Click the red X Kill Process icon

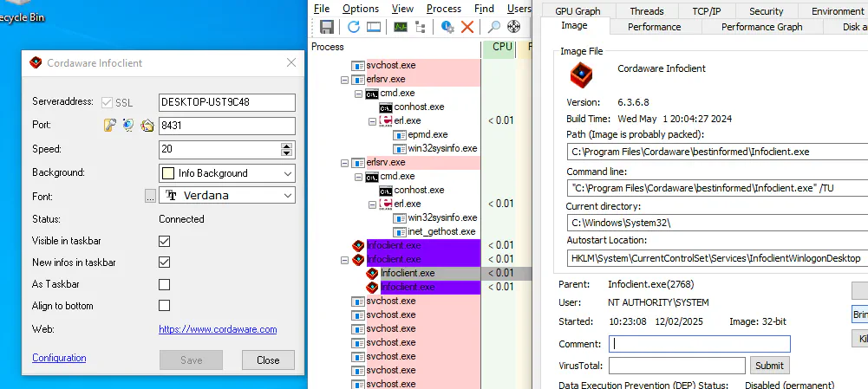467,27
